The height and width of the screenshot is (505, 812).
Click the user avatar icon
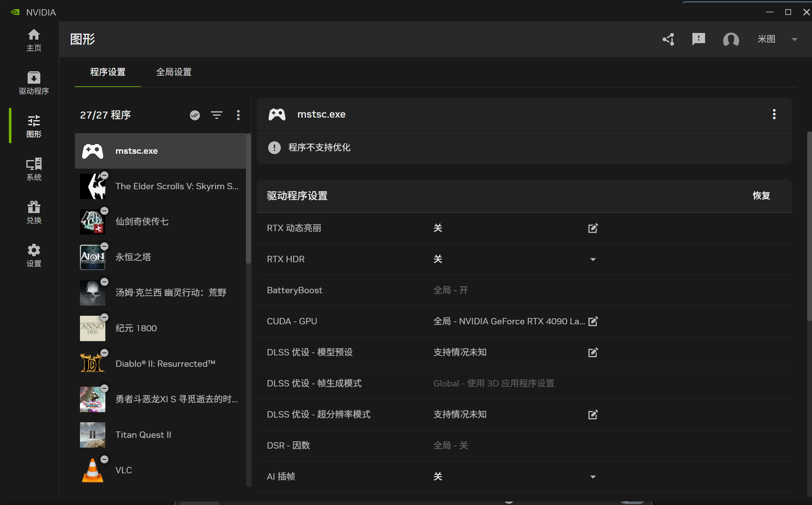(731, 39)
